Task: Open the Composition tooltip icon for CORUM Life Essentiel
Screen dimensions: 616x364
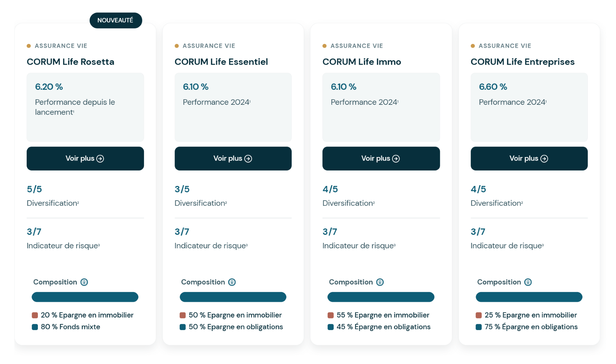Action: pos(232,282)
